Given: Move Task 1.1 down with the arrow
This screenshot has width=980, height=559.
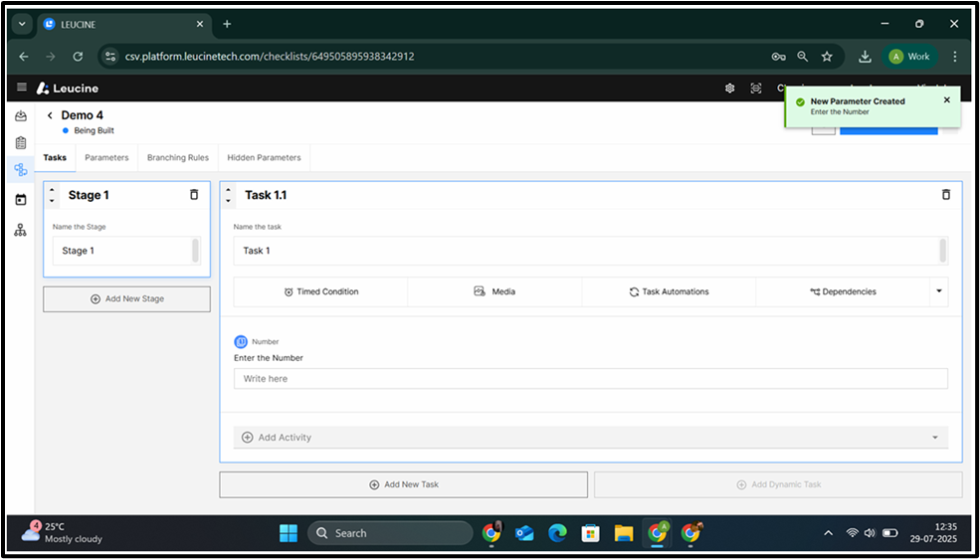Looking at the screenshot, I should (x=229, y=201).
